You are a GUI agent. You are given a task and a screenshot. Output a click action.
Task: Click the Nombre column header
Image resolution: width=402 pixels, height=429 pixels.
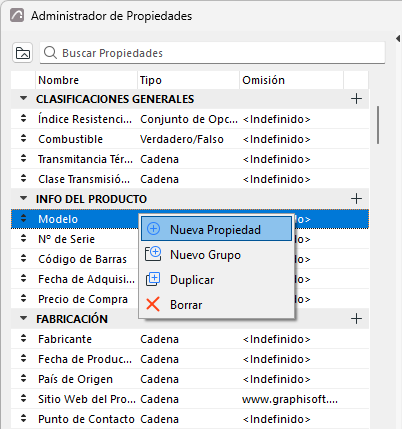[x=86, y=80]
